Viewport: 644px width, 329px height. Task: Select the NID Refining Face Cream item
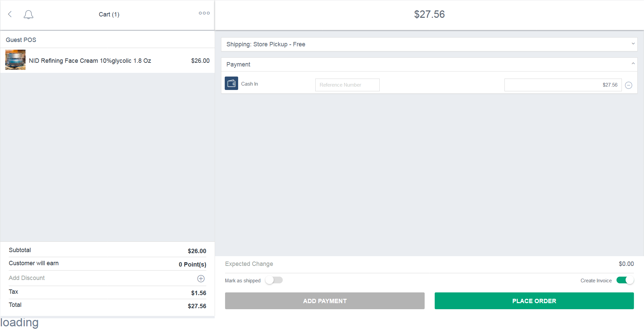[107, 60]
